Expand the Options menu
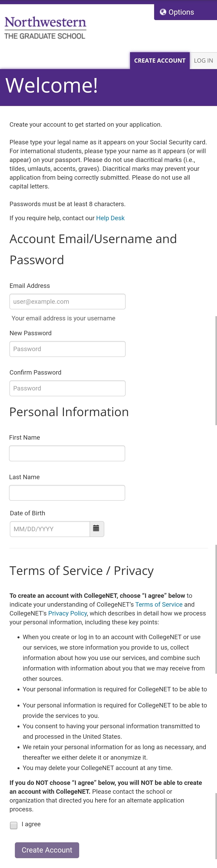Screen dimensions: 217x868 click(181, 12)
